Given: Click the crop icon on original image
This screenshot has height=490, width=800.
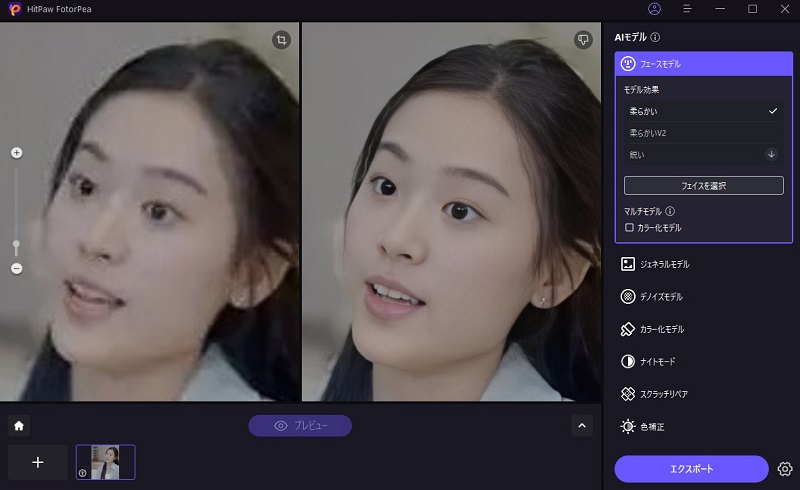Looking at the screenshot, I should pos(281,40).
